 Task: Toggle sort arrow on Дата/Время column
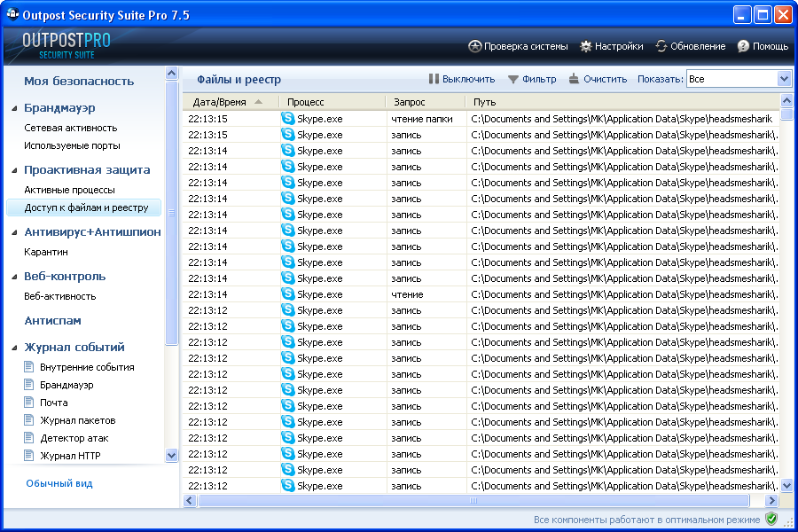pyautogui.click(x=259, y=102)
